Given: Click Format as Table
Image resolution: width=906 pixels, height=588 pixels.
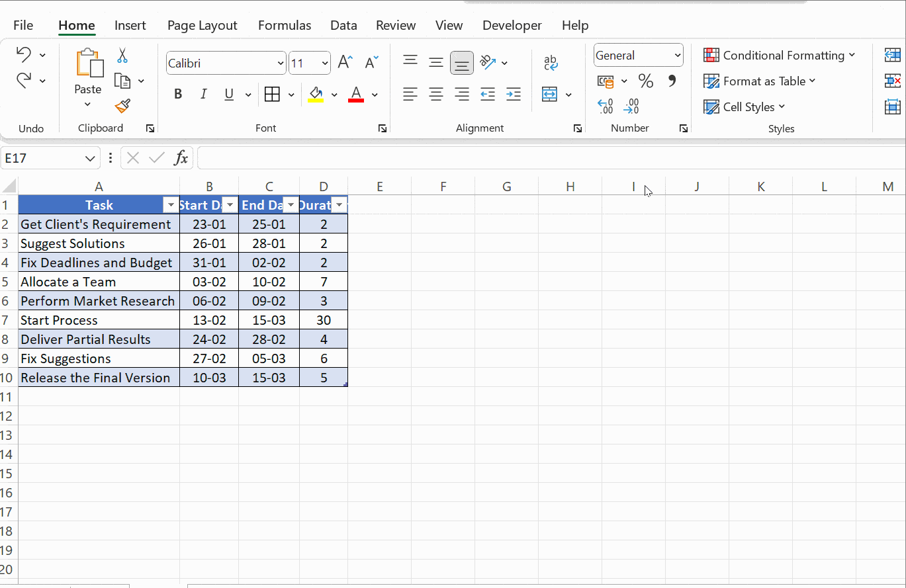Looking at the screenshot, I should click(759, 81).
